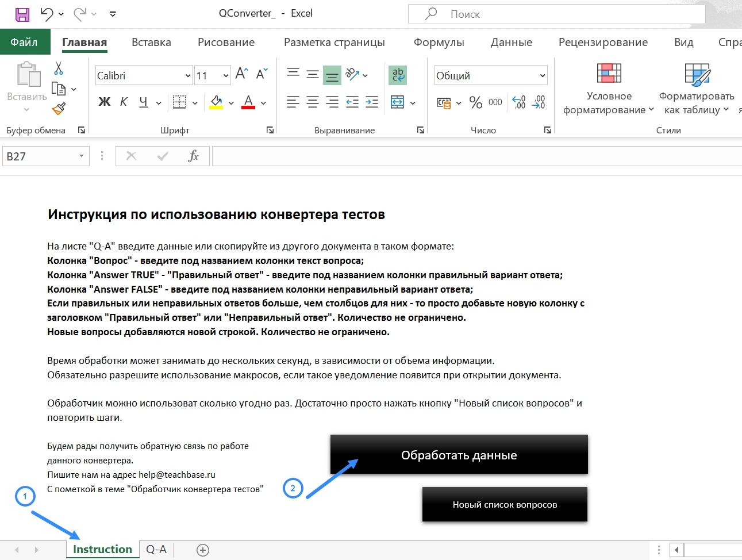Toggle bold formatting (Ж)
The image size is (742, 560).
[104, 102]
